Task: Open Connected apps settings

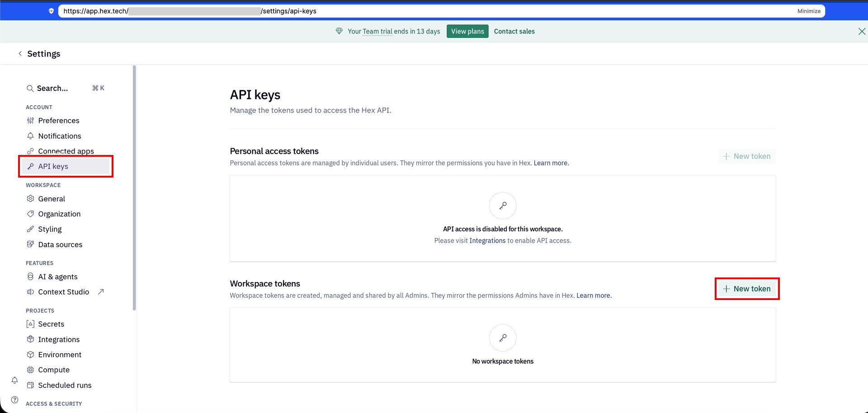Action: click(x=66, y=151)
